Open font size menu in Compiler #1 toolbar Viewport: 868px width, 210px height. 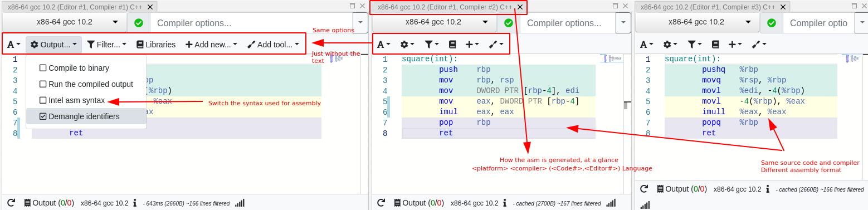coord(14,45)
